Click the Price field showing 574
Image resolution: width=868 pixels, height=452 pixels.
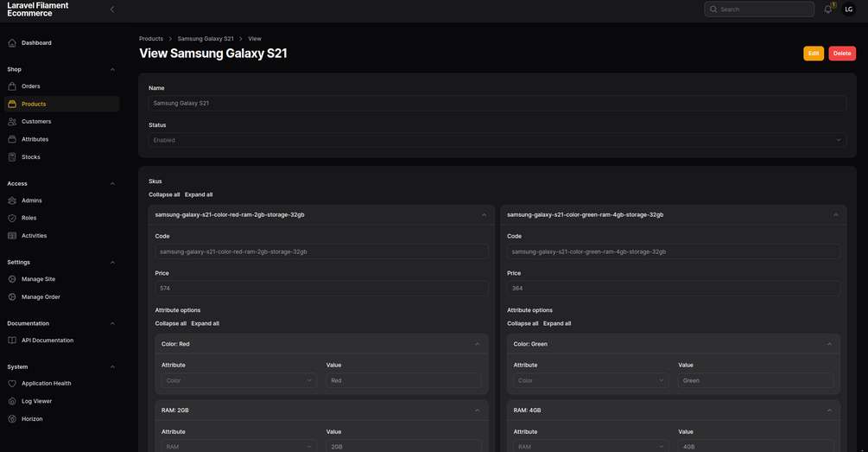click(321, 288)
